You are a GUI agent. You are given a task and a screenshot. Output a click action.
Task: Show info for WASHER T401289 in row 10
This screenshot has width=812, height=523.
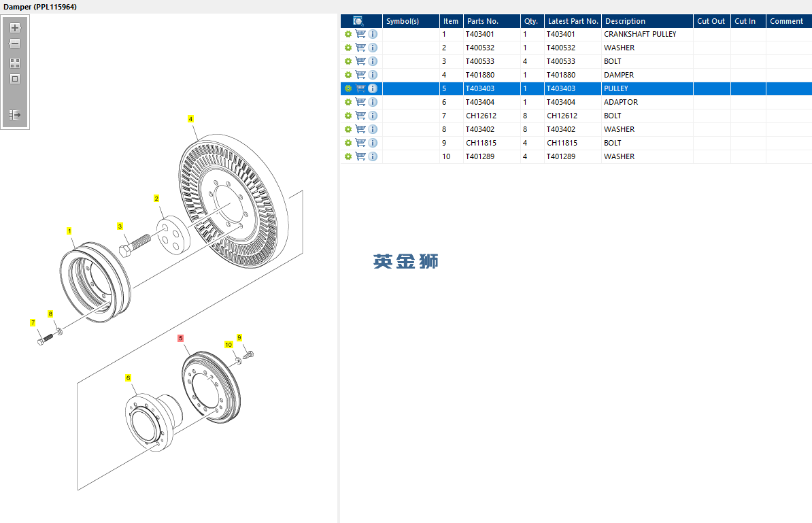click(373, 156)
